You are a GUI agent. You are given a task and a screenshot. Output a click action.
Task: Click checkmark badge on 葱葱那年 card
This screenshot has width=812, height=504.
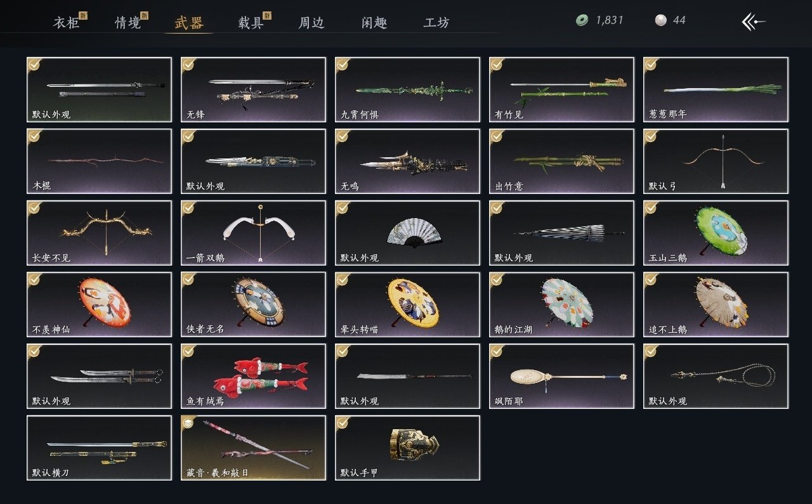click(x=651, y=64)
